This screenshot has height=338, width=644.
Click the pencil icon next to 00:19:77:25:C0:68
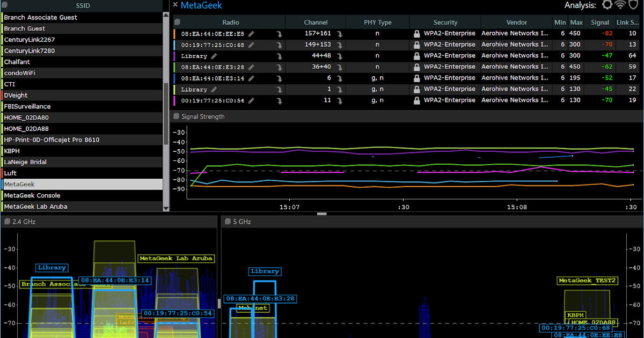[251, 45]
